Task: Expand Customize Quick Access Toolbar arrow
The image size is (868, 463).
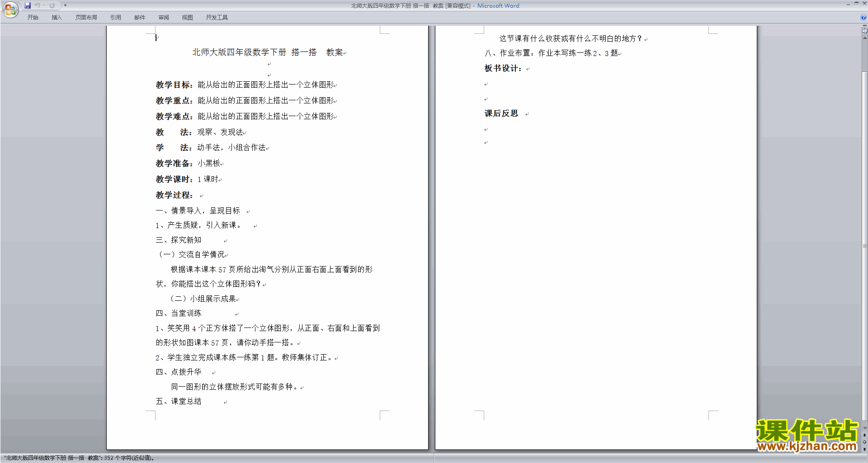Action: [65, 5]
